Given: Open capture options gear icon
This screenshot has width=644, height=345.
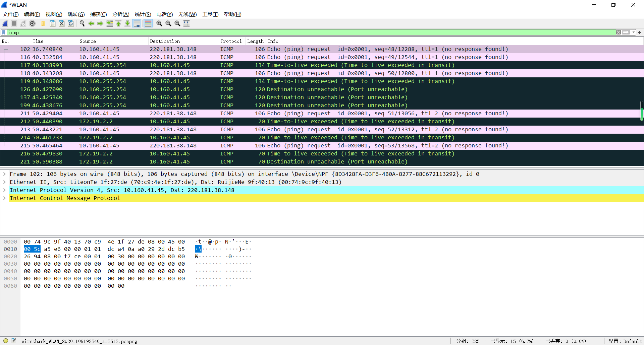Looking at the screenshot, I should tap(32, 23).
